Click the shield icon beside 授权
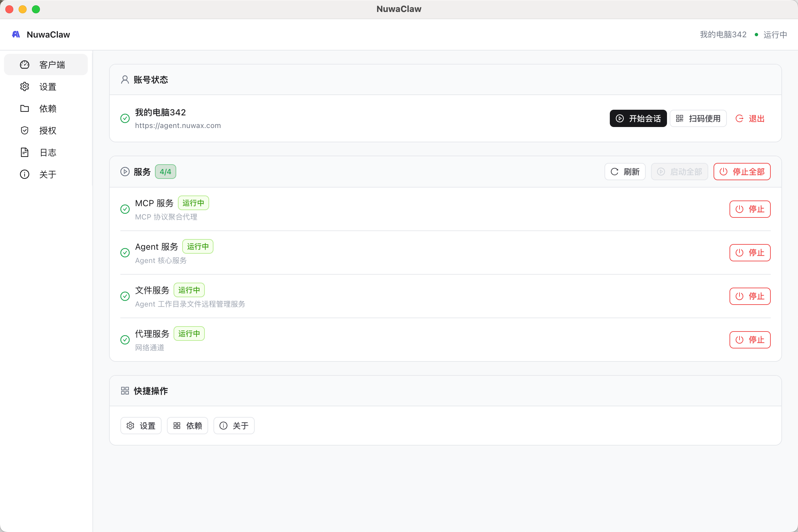 (x=24, y=130)
